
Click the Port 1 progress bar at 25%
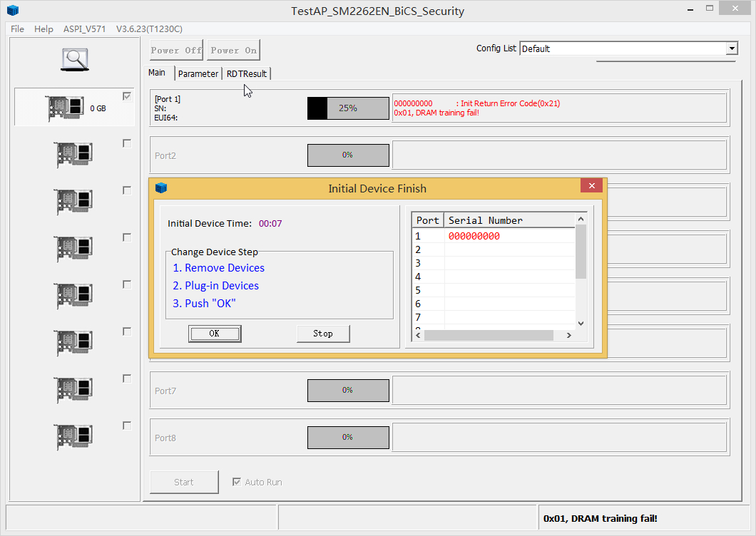[348, 108]
